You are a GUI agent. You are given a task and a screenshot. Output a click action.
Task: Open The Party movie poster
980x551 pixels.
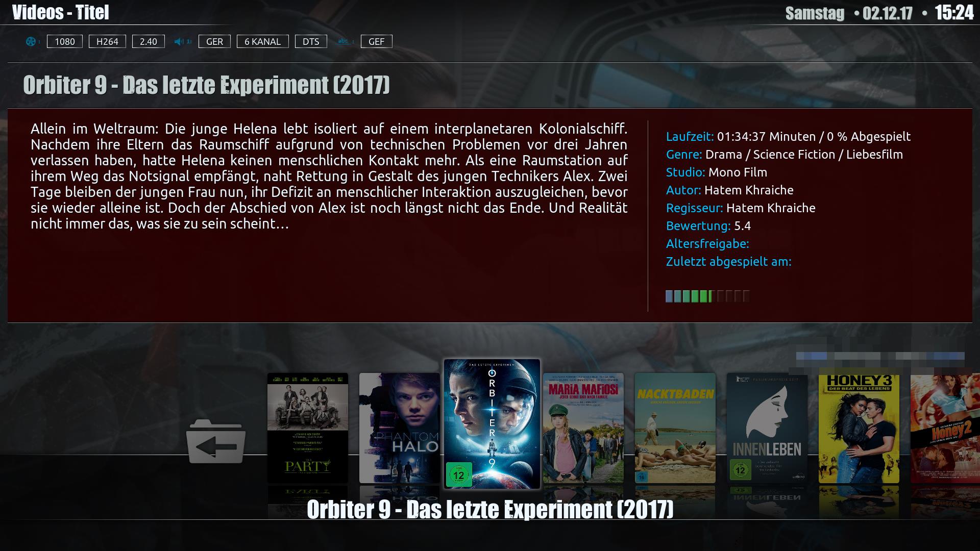coord(308,428)
